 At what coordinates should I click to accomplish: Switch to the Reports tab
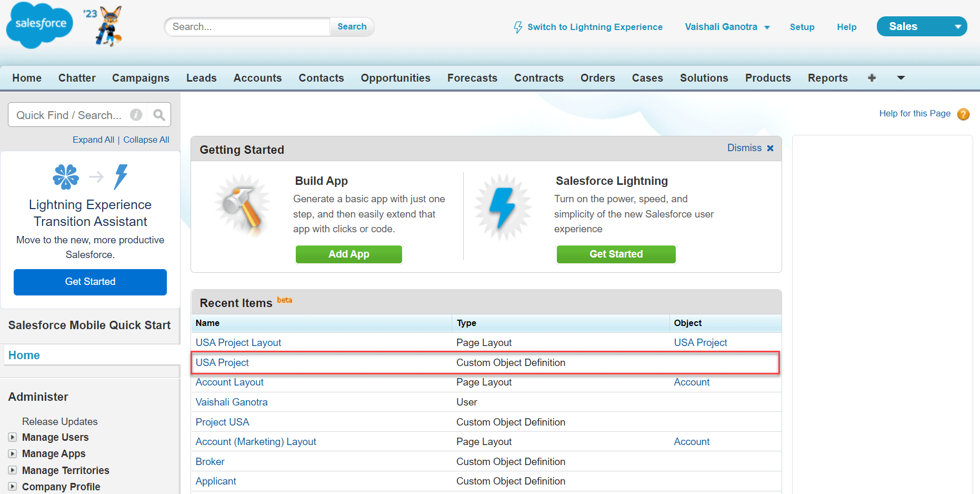pyautogui.click(x=827, y=78)
